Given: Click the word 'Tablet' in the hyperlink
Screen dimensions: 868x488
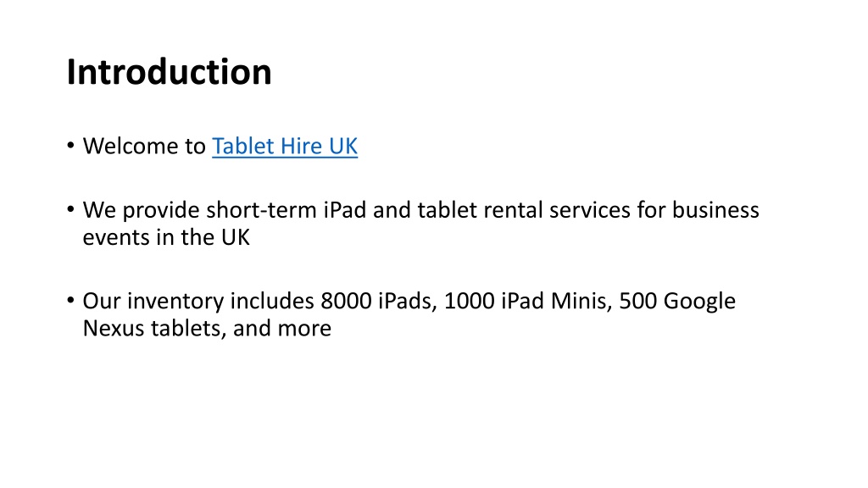Looking at the screenshot, I should click(243, 146).
